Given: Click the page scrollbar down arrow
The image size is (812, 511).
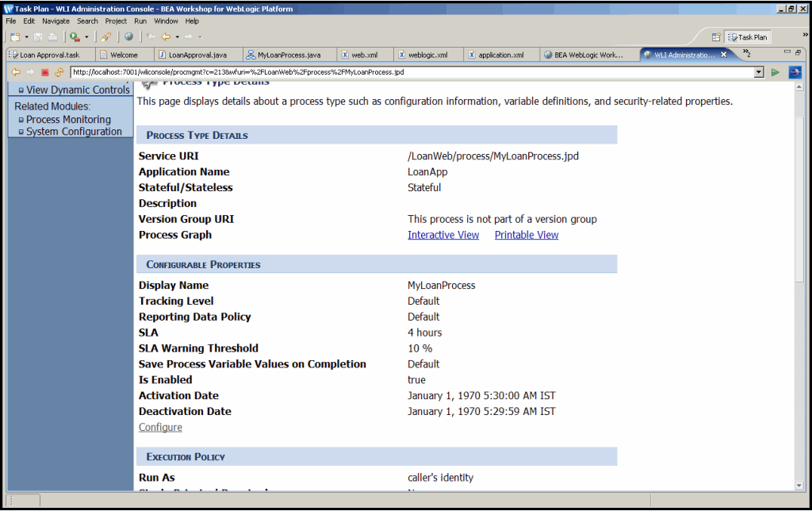Looking at the screenshot, I should tap(799, 486).
